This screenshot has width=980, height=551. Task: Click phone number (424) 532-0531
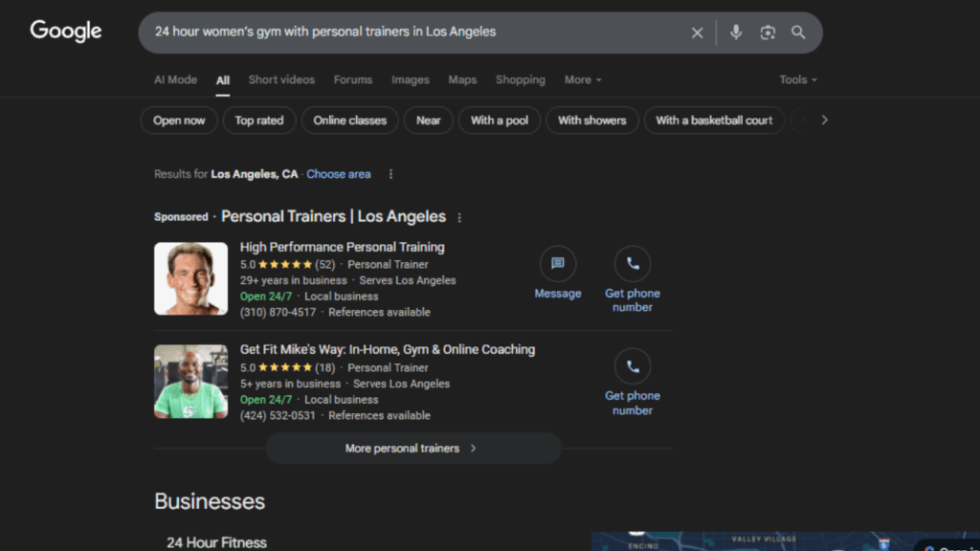pyautogui.click(x=278, y=415)
